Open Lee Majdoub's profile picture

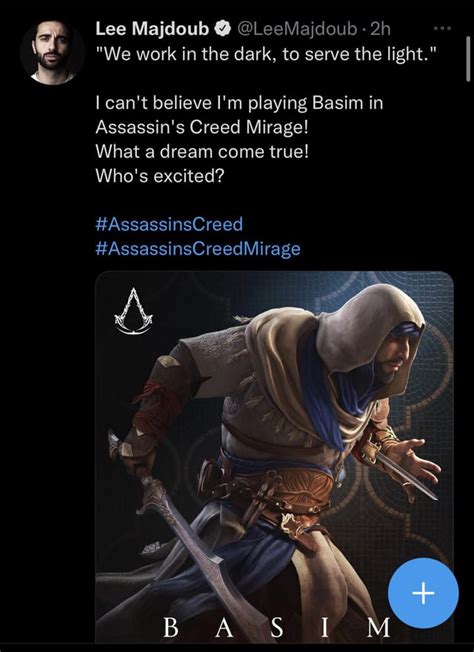pos(52,52)
